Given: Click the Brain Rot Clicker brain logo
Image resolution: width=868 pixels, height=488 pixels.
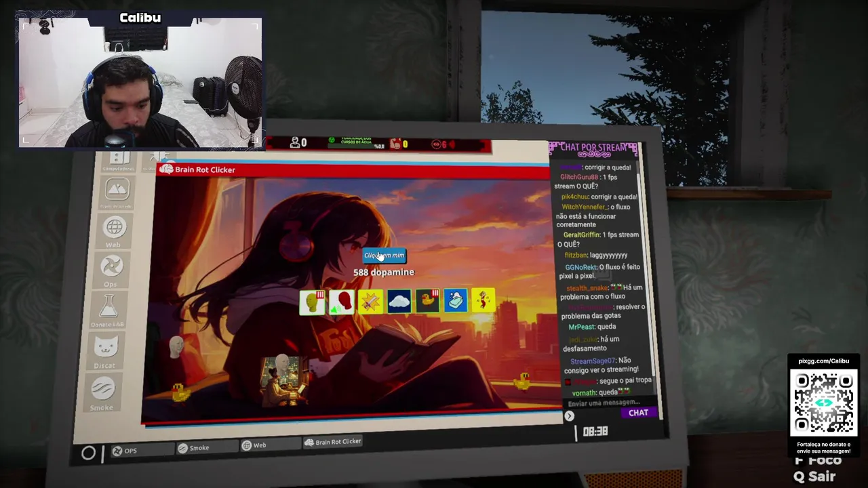Looking at the screenshot, I should [167, 169].
